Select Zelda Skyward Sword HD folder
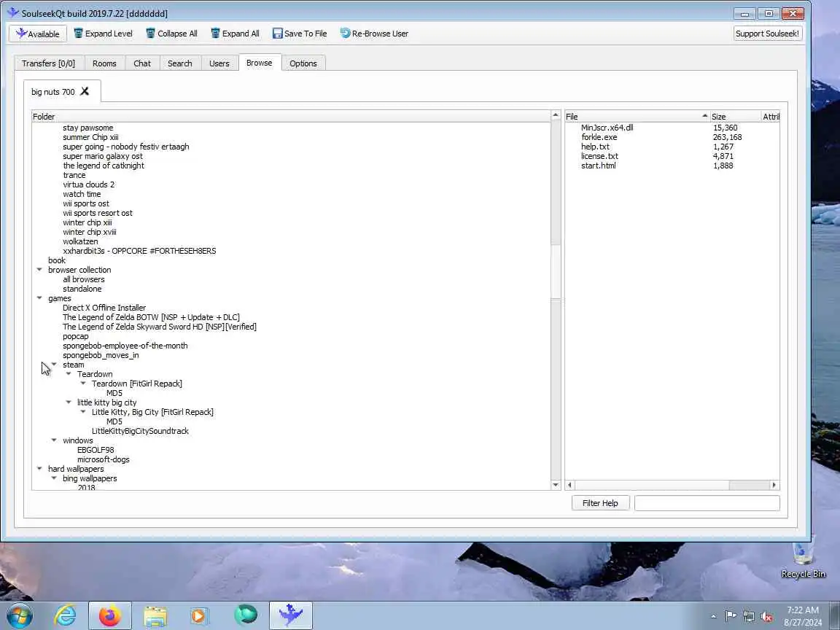840x630 pixels. click(160, 327)
